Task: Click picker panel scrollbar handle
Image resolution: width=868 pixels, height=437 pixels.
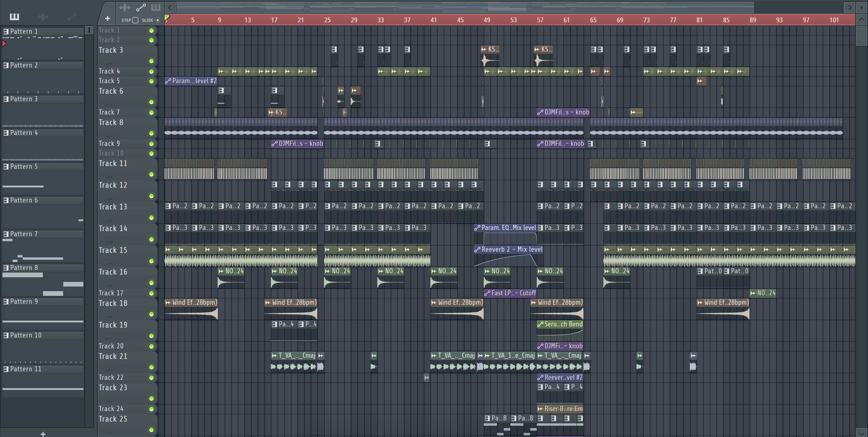Action: (x=89, y=30)
